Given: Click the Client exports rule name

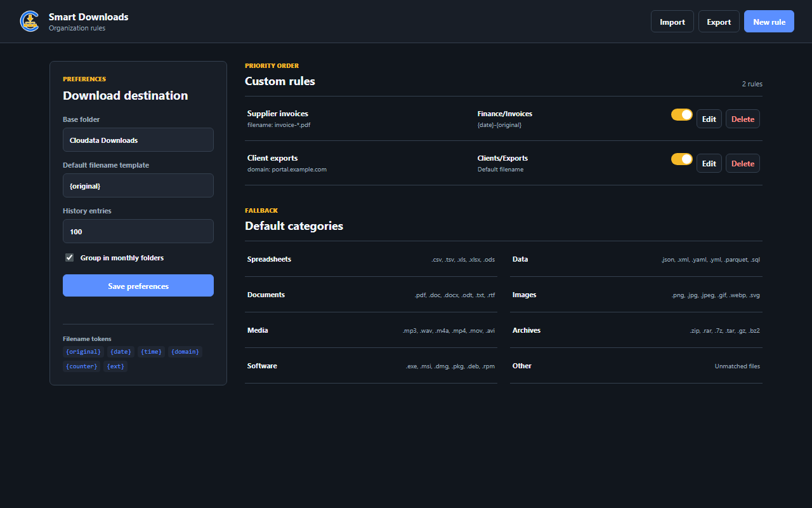Looking at the screenshot, I should [273, 158].
